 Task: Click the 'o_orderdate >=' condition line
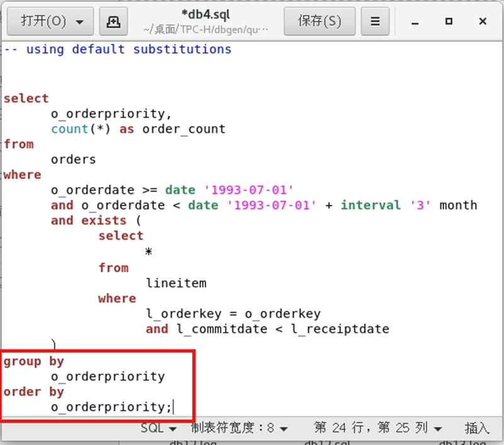click(172, 190)
